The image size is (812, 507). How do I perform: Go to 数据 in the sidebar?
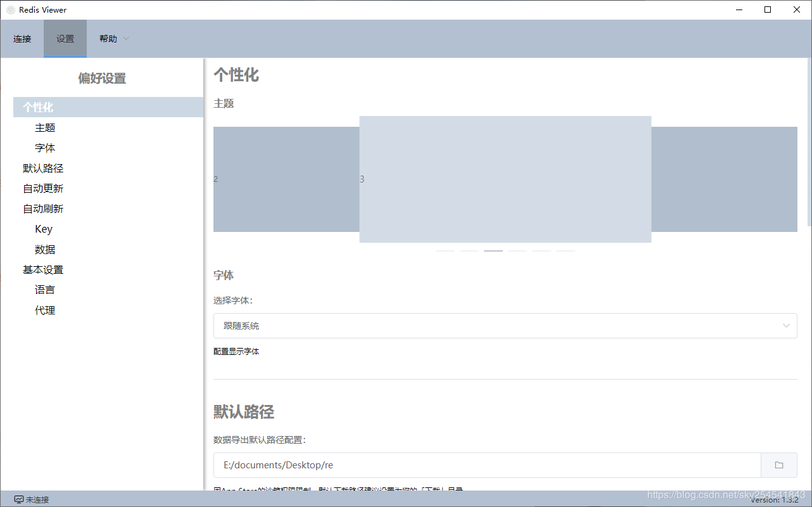coord(45,249)
